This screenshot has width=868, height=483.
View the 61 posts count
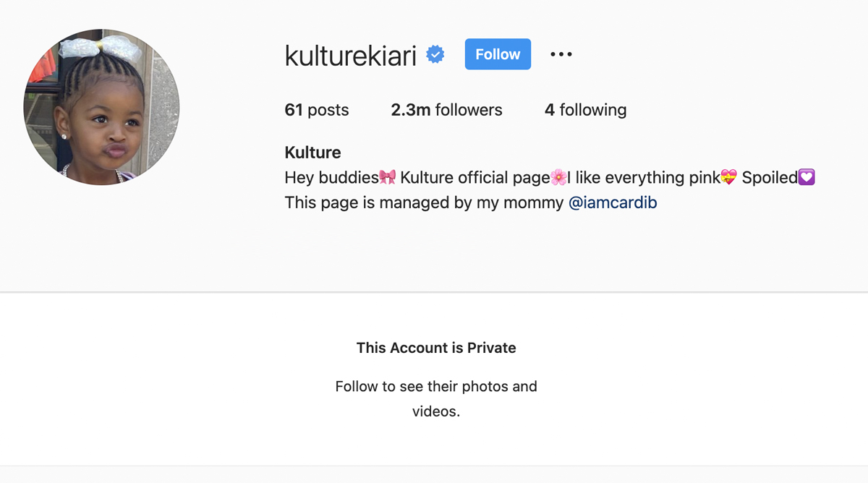pos(317,110)
